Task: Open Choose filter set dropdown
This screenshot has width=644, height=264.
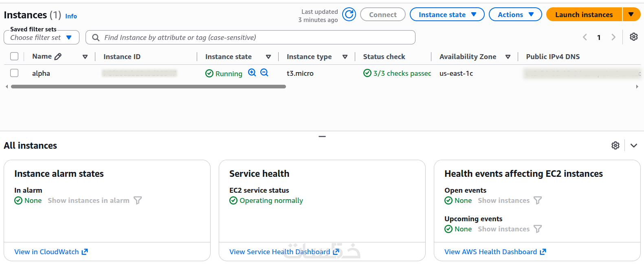Action: [42, 37]
